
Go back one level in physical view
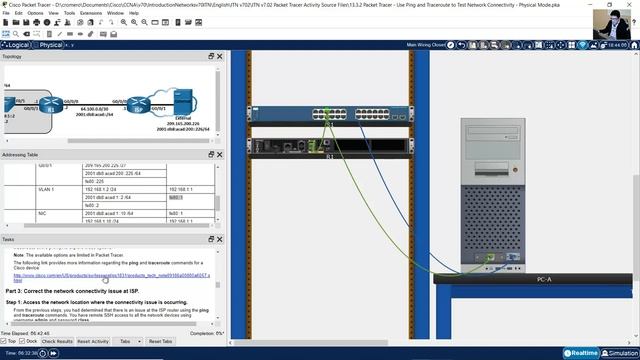[462, 45]
